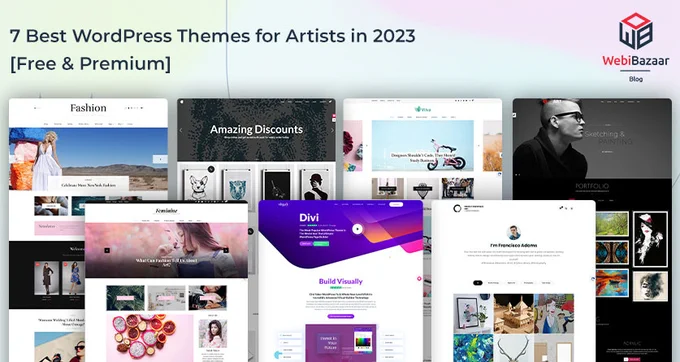Screen dimensions: 680x362
Task: Click the Sketching & Painting text
Action: click(608, 138)
